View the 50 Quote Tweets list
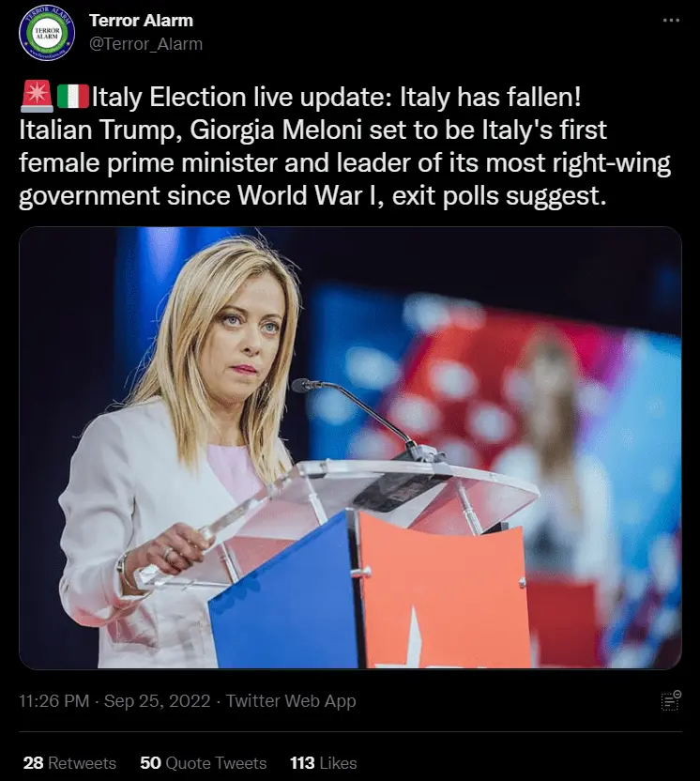The image size is (700, 781). (203, 763)
